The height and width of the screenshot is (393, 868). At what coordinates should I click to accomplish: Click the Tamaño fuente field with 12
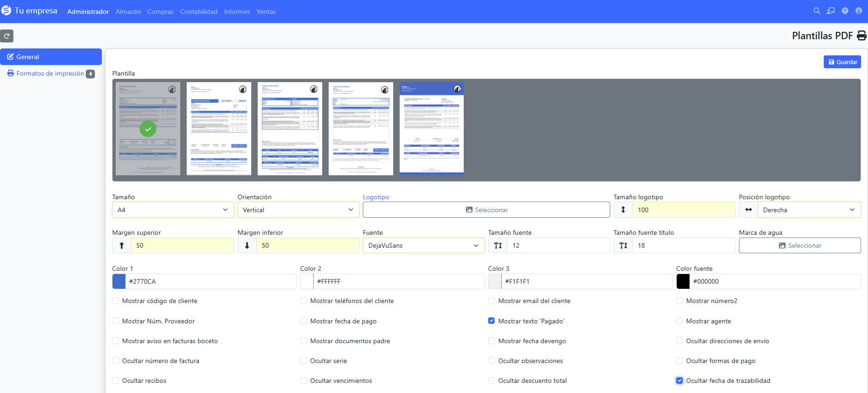pos(558,245)
